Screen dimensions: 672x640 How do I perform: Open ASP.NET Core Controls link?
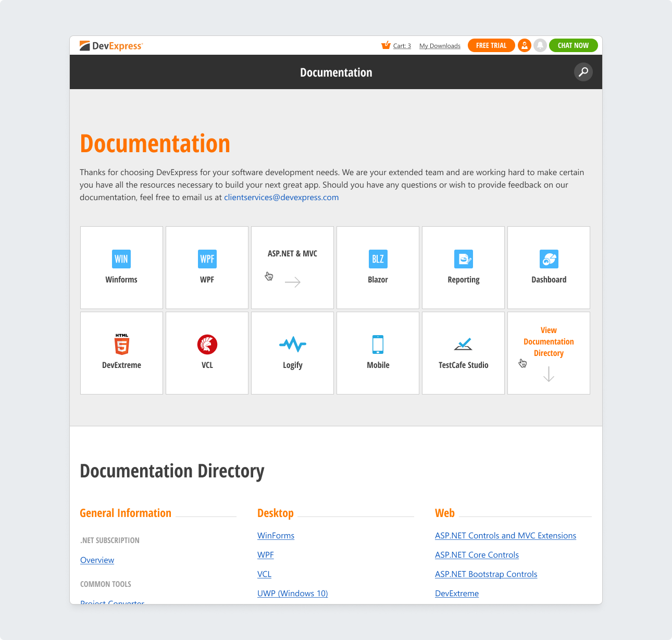(x=477, y=555)
